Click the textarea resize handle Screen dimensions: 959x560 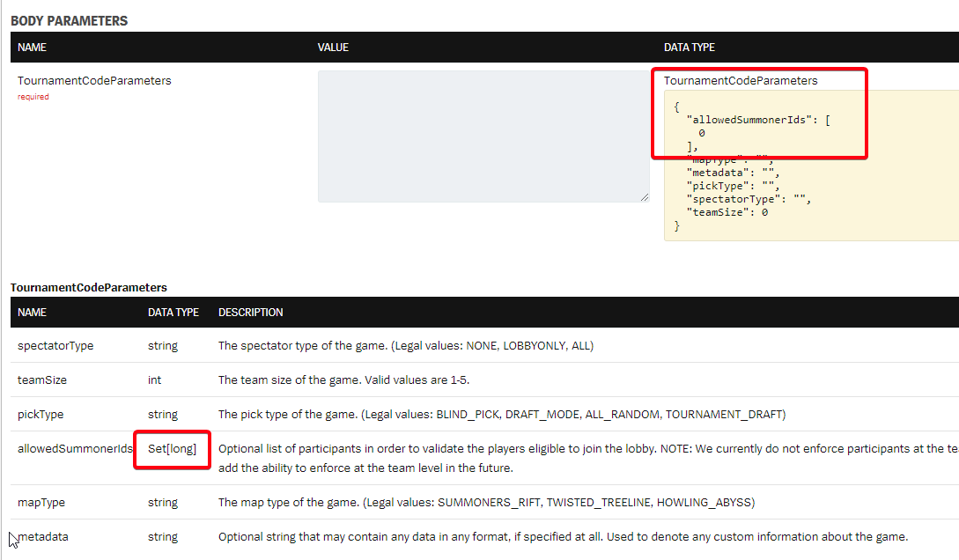[645, 195]
